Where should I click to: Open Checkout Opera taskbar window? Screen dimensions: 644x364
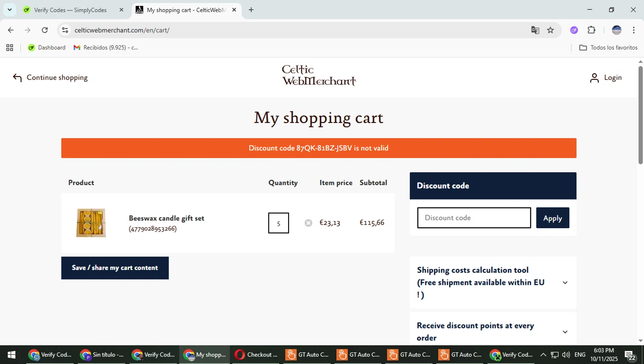(x=256, y=355)
